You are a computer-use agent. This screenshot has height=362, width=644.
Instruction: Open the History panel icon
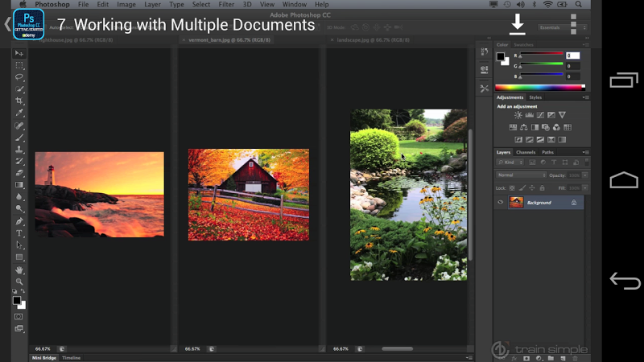click(x=484, y=52)
